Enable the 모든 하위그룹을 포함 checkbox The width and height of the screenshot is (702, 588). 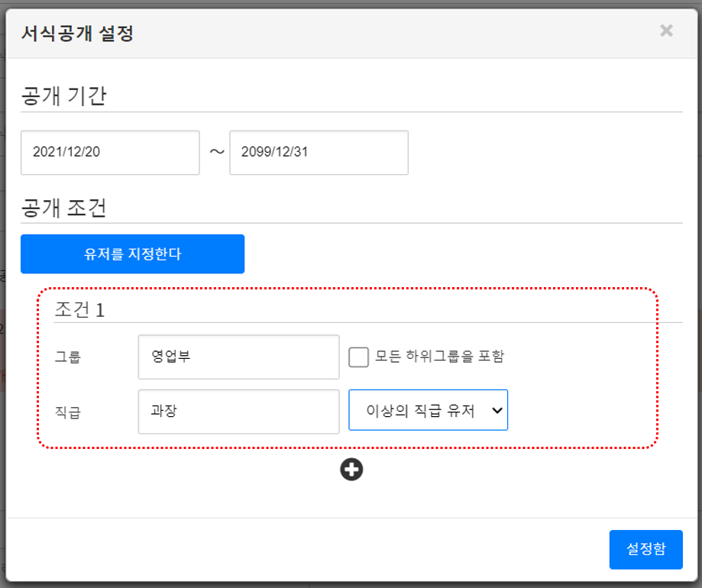tap(359, 357)
